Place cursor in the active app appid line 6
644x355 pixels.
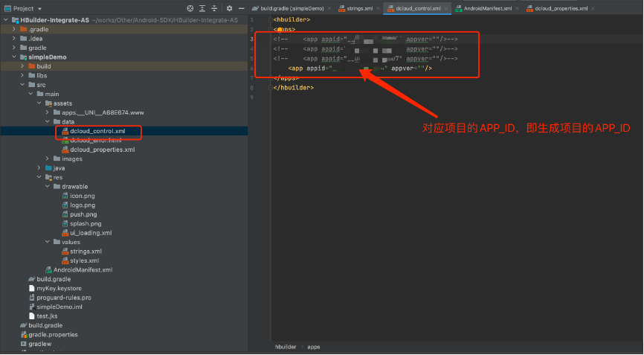tap(360, 68)
